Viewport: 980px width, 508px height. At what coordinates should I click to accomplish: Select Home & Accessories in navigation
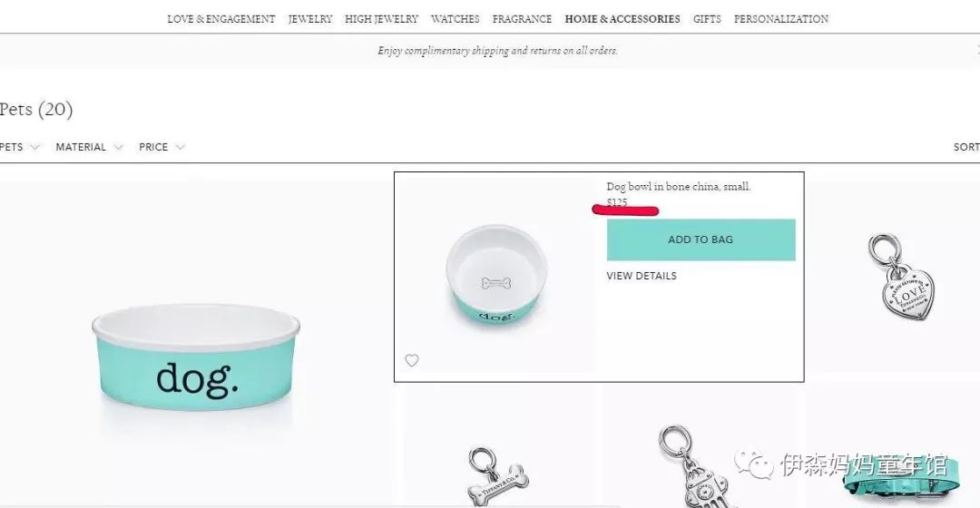(x=622, y=19)
